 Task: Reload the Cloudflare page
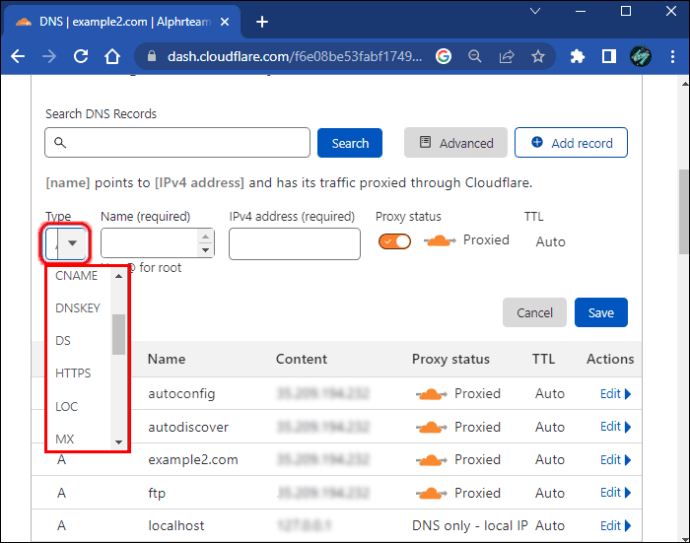click(81, 56)
